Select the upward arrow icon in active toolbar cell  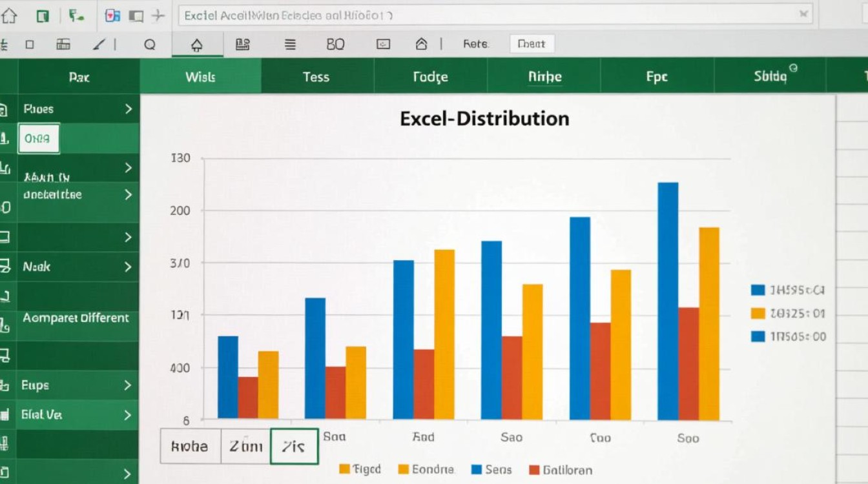coord(197,45)
